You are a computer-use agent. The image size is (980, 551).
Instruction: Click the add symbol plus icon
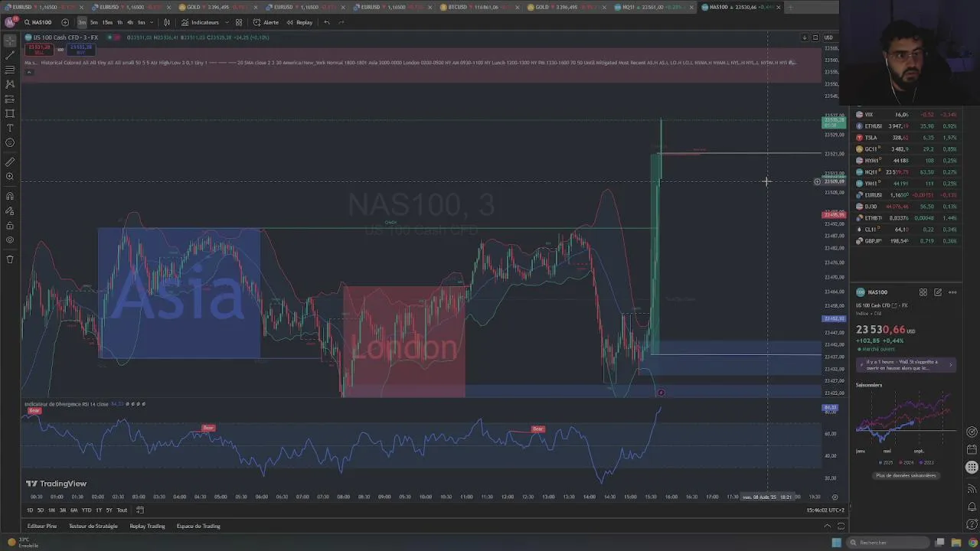[65, 22]
